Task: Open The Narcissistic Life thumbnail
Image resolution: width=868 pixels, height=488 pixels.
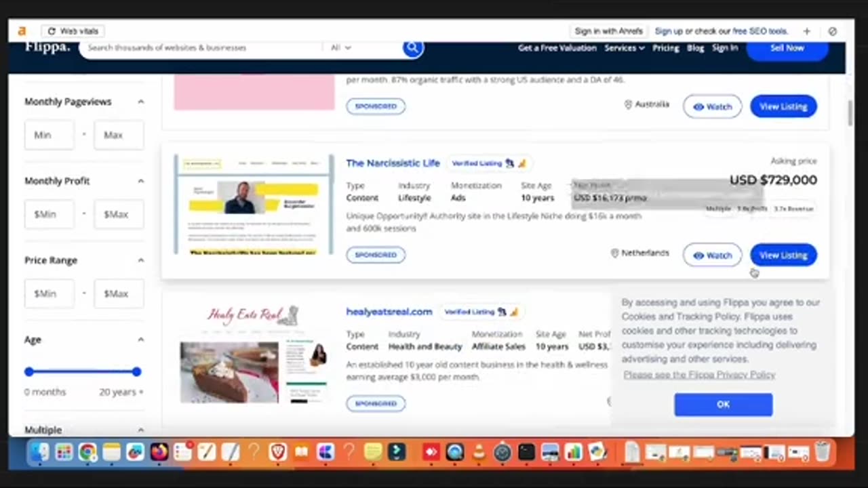Action: [254, 205]
